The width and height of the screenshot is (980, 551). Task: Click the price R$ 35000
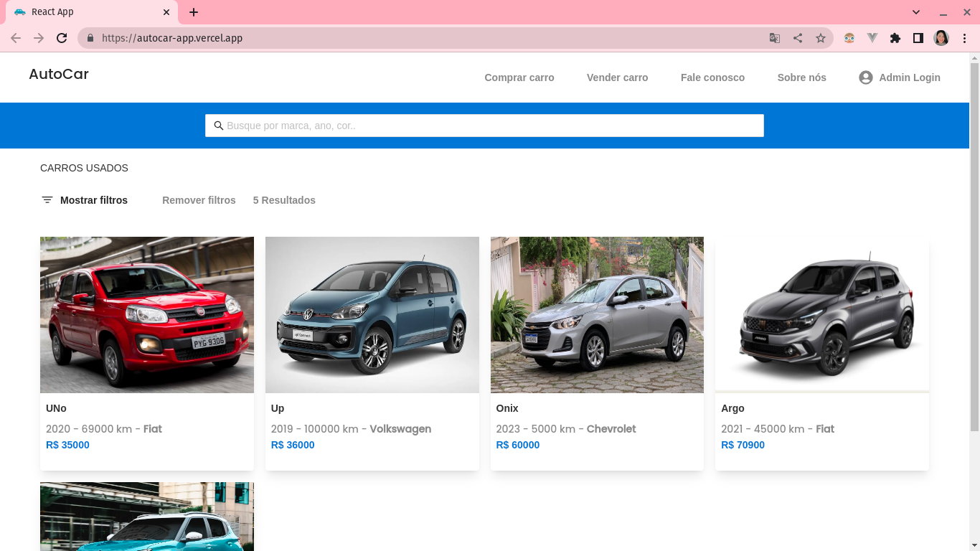pyautogui.click(x=67, y=445)
